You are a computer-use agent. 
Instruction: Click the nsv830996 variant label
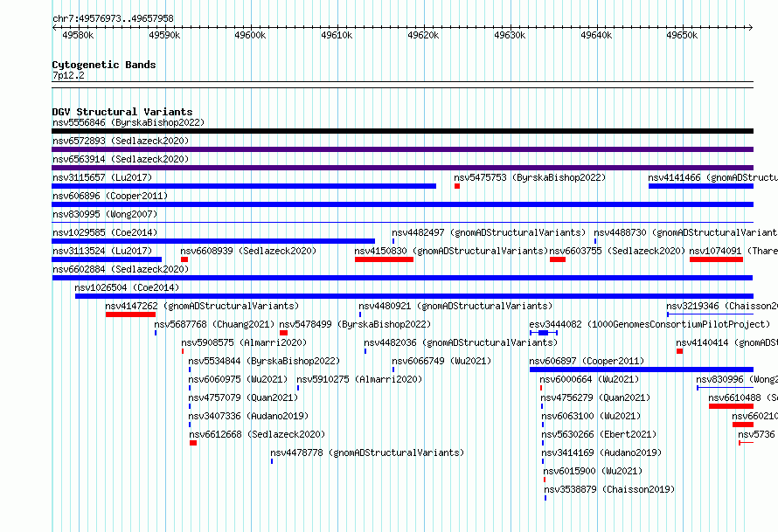737,379
